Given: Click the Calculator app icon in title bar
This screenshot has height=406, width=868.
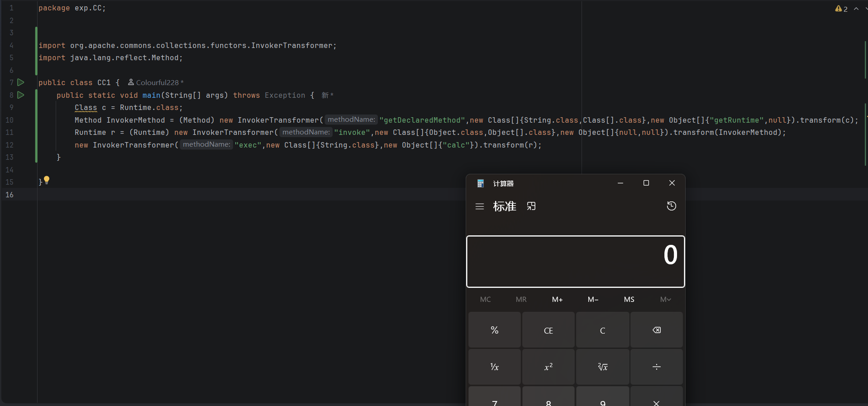Looking at the screenshot, I should (481, 183).
